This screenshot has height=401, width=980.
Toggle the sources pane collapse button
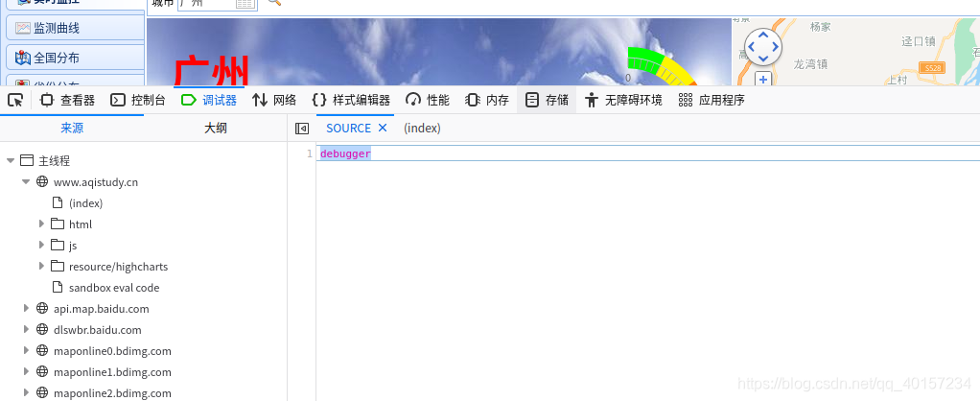(x=302, y=129)
